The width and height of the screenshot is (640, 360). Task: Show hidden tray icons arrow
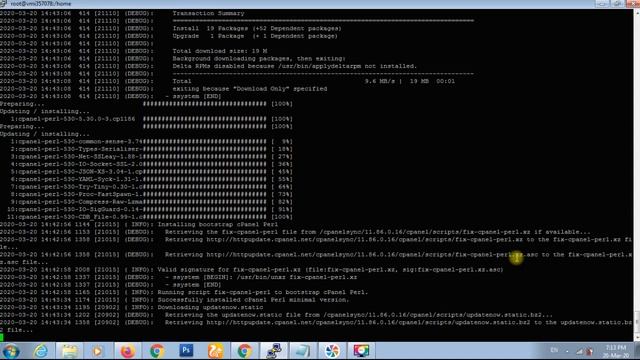point(567,351)
